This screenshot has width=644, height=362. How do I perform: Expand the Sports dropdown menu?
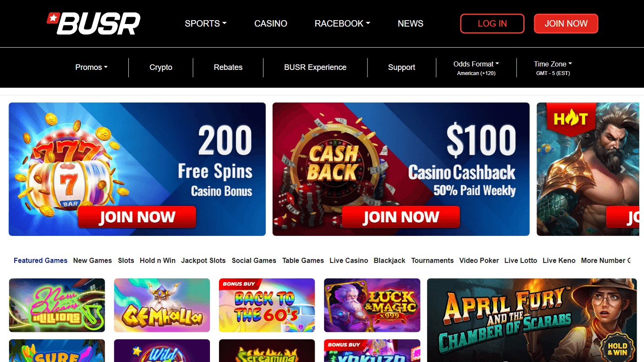[206, 24]
